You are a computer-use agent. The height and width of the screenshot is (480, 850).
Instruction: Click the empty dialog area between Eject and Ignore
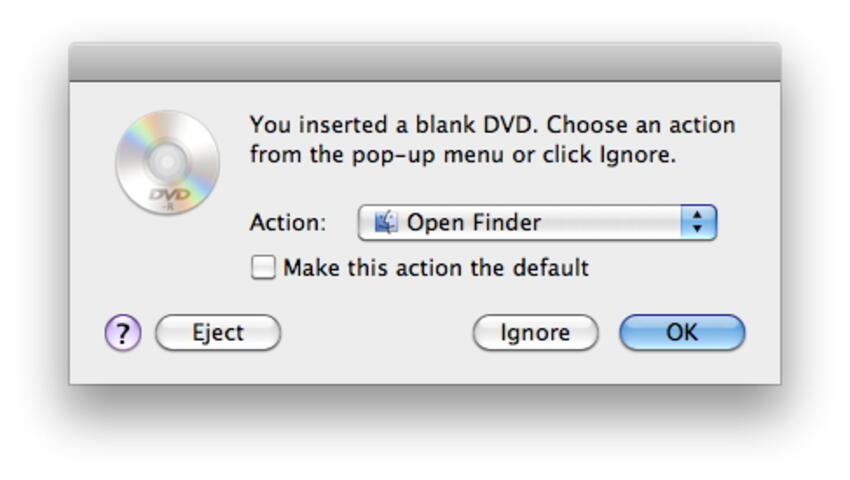point(377,332)
